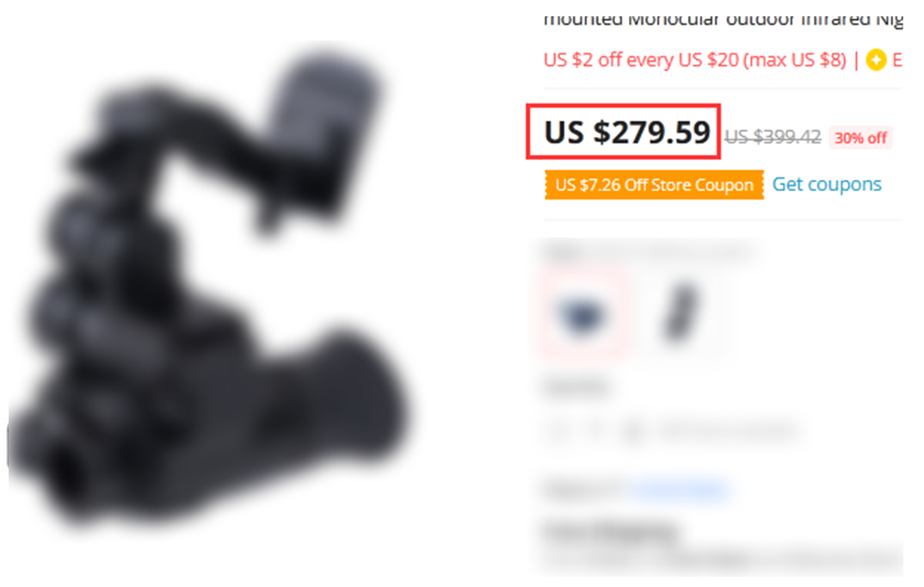Click the blurred gray text right of the quantity row

point(729,431)
